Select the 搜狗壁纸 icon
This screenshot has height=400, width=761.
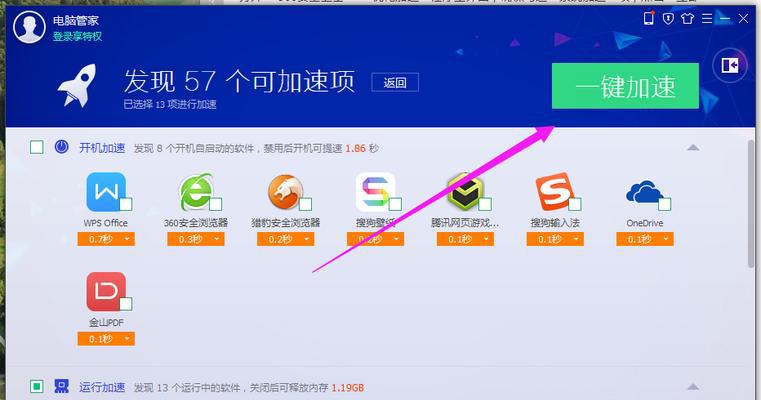[x=375, y=191]
